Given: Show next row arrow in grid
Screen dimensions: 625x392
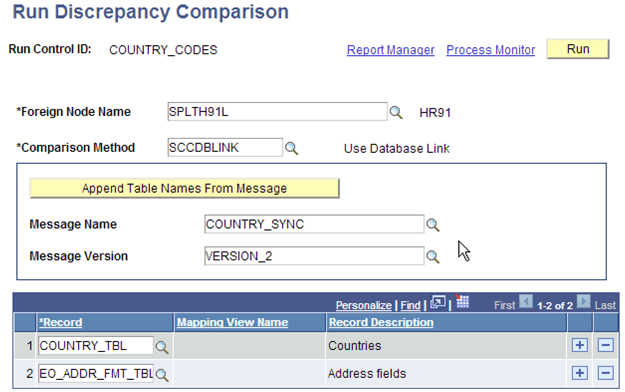Looking at the screenshot, I should 584,301.
